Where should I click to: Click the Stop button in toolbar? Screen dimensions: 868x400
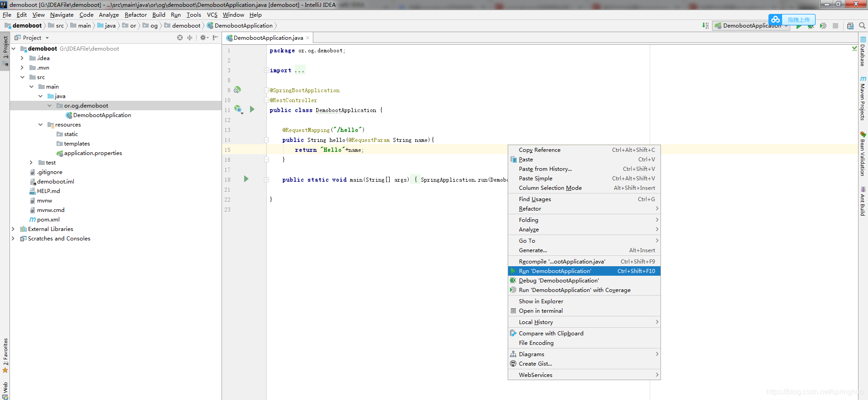point(835,26)
